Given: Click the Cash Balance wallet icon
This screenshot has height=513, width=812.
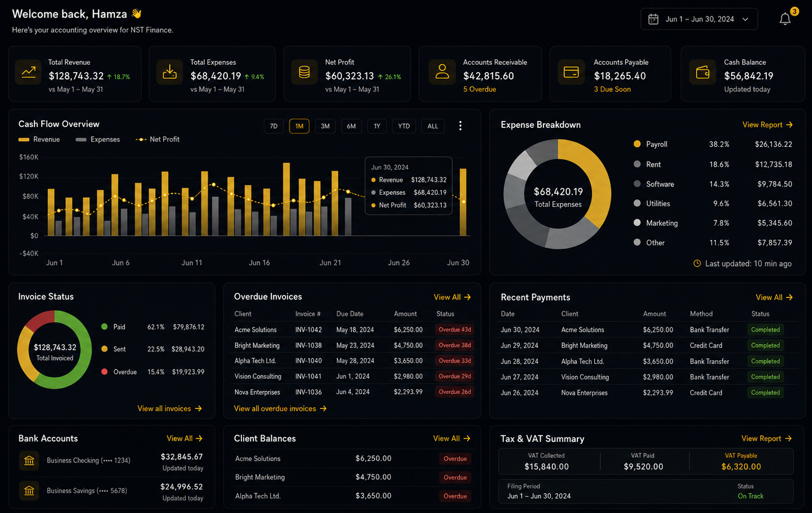Looking at the screenshot, I should 702,73.
